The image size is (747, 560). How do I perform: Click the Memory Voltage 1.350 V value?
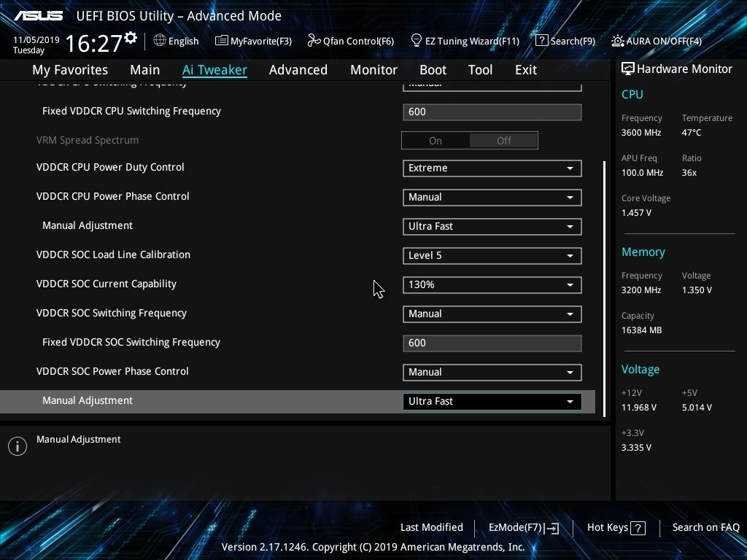pos(697,289)
